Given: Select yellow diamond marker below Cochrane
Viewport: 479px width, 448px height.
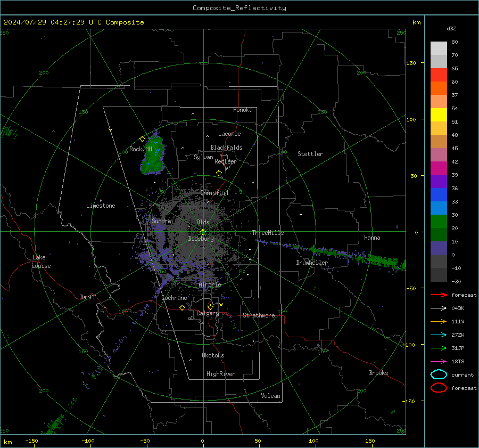Looking at the screenshot, I should click(183, 308).
